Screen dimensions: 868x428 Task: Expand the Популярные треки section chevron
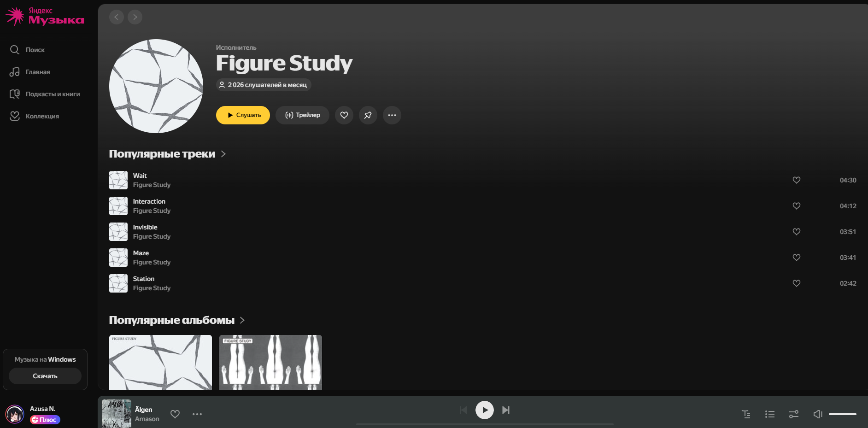coord(223,154)
